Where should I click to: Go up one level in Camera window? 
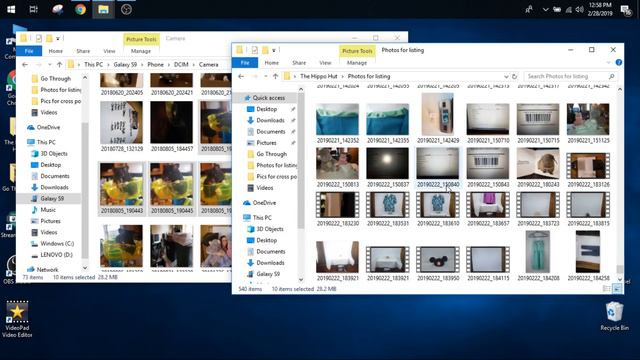(60, 64)
